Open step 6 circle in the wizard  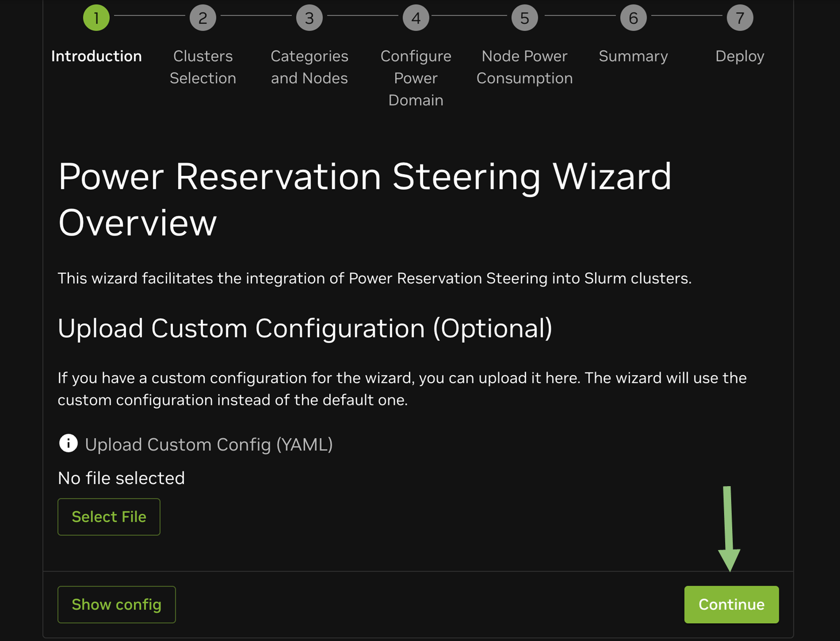tap(633, 18)
